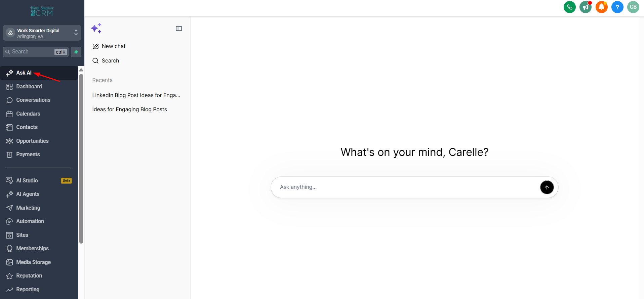Viewport: 644px width, 299px height.
Task: Click the green lightning quick actions button
Action: 76,52
